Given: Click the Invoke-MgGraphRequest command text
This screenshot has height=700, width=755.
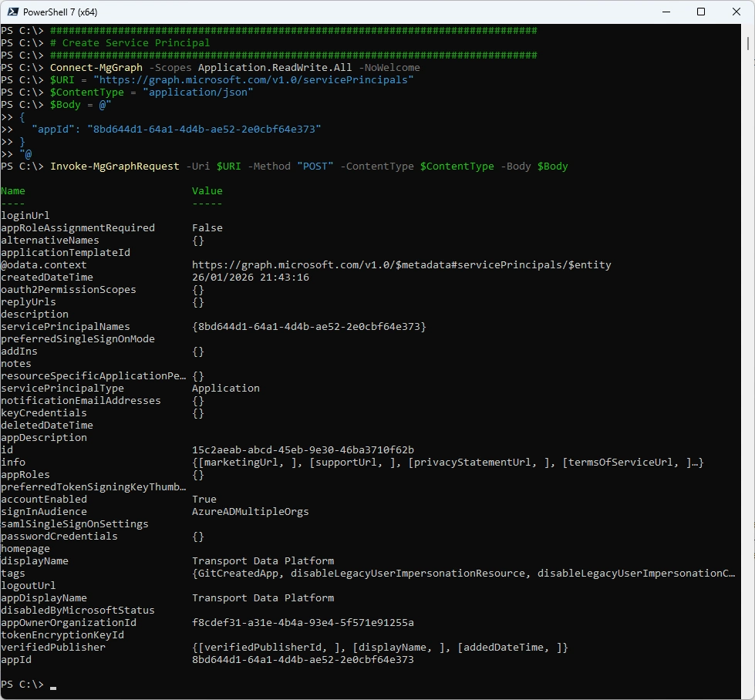Looking at the screenshot, I should click(115, 167).
